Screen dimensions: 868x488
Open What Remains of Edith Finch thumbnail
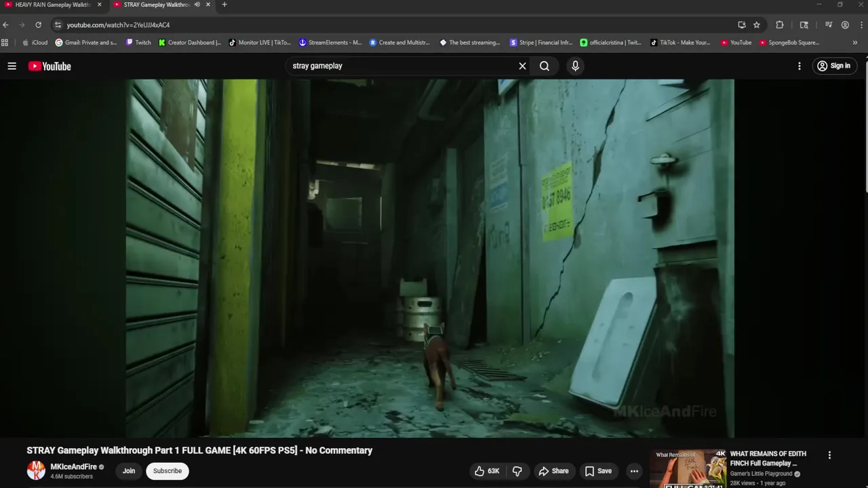[688, 468]
